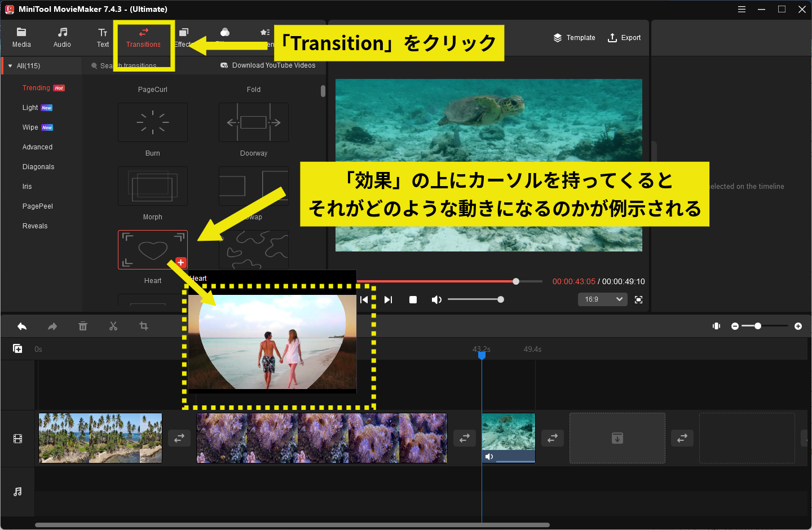Click the video track film icon
Screen dimensions: 812x530
pos(17,439)
